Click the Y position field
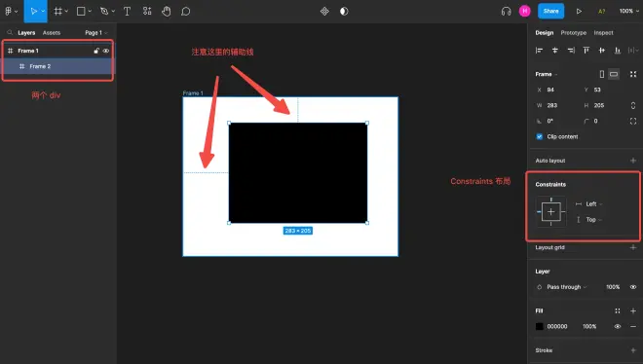 603,90
